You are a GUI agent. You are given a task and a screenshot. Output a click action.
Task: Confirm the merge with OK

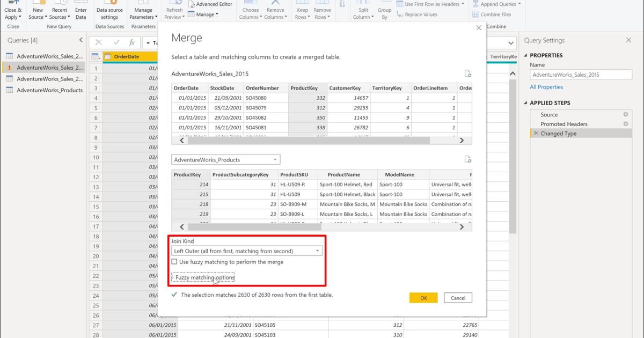coord(423,297)
